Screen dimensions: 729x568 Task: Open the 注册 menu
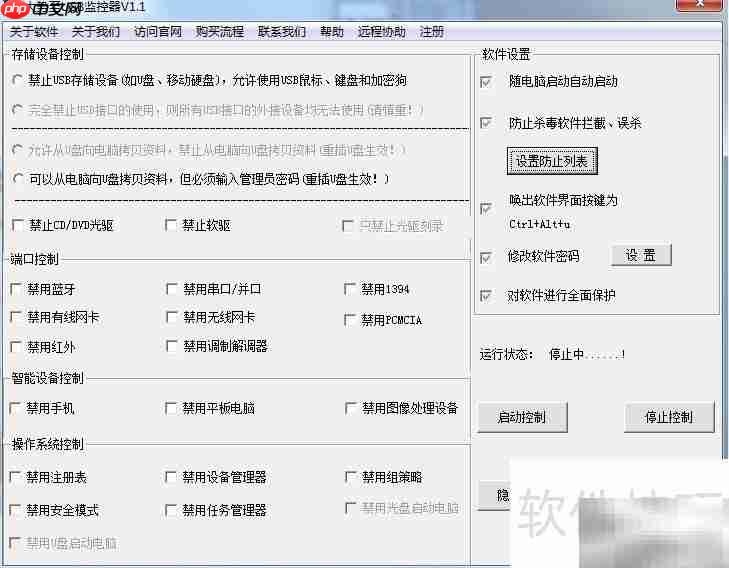tap(431, 32)
